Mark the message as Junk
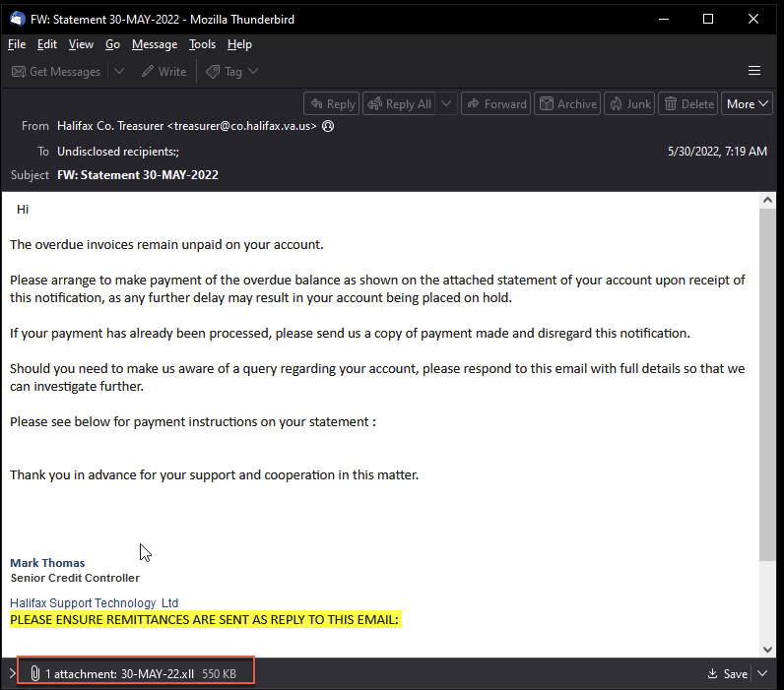The width and height of the screenshot is (784, 690). click(629, 104)
